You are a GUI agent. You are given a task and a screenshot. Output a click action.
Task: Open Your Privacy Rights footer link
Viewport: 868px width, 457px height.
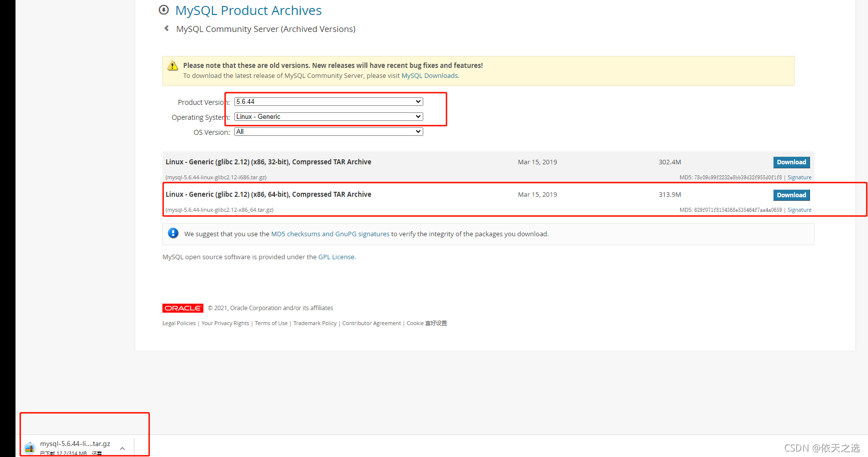225,323
